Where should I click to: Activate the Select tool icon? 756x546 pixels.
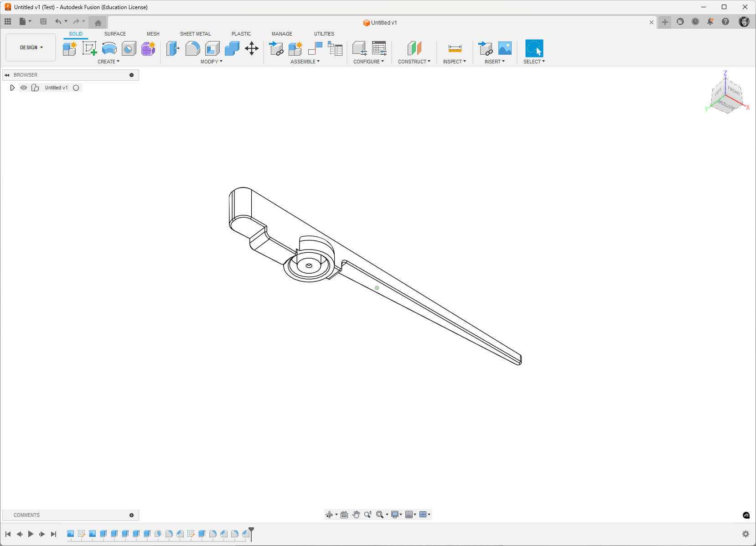(534, 48)
